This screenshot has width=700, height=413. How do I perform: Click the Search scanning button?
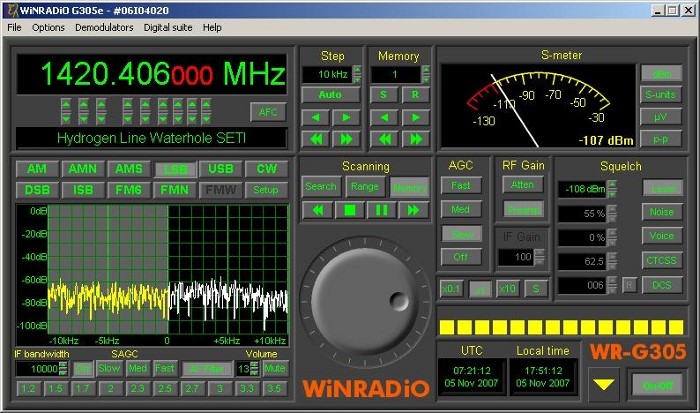(321, 186)
